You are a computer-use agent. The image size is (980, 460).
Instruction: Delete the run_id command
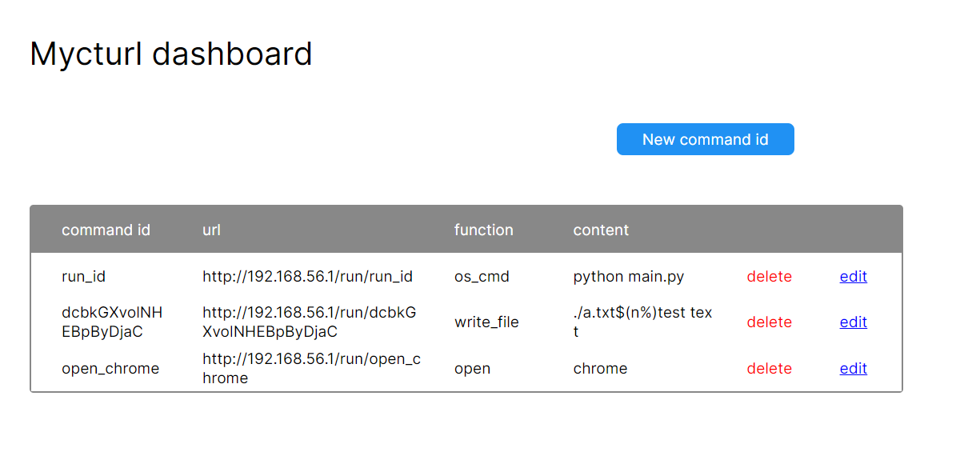pos(769,277)
